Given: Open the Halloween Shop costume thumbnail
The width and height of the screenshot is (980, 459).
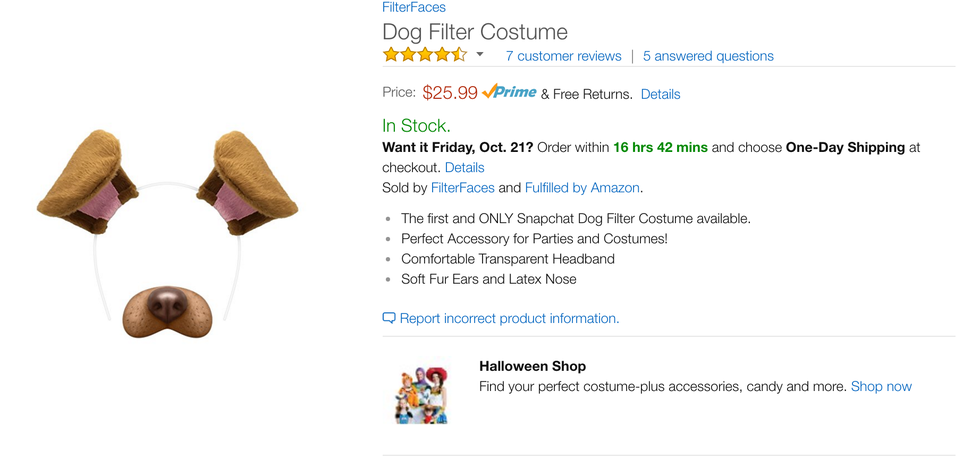Looking at the screenshot, I should click(420, 391).
